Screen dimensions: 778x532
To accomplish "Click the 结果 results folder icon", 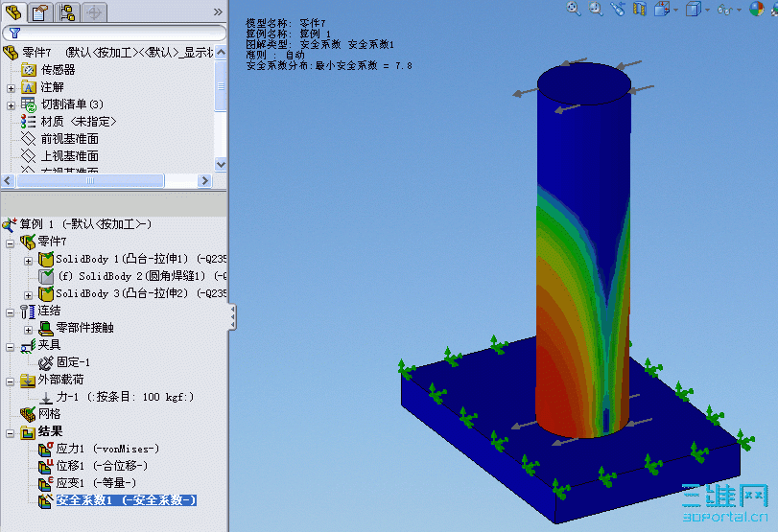I will point(27,433).
